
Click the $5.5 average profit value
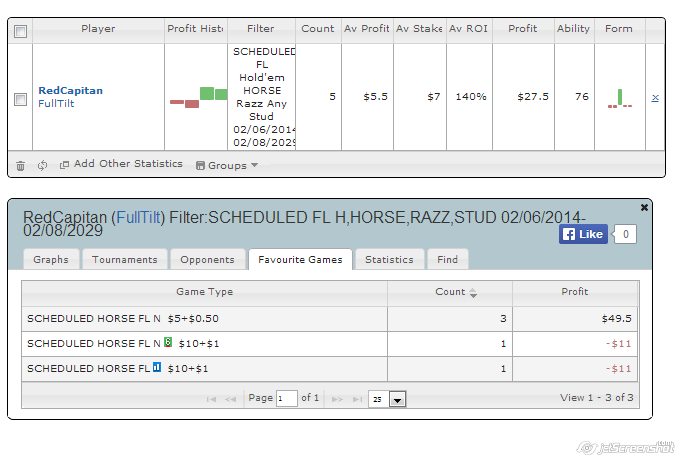point(376,96)
